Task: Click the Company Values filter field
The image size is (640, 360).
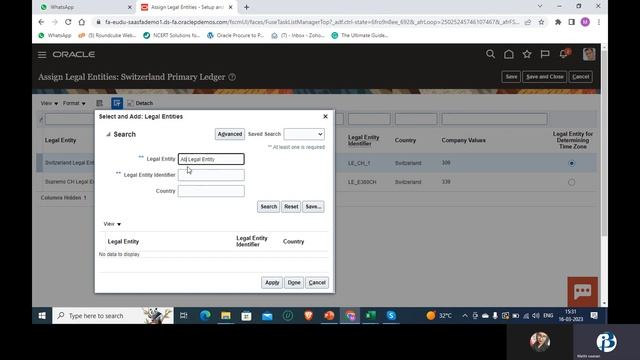Action: tap(494, 119)
